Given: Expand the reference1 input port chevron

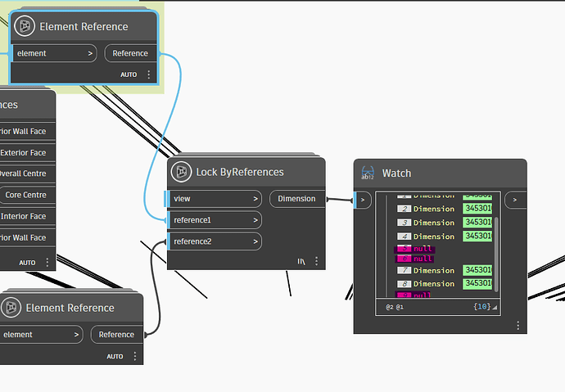Looking at the screenshot, I should 255,220.
